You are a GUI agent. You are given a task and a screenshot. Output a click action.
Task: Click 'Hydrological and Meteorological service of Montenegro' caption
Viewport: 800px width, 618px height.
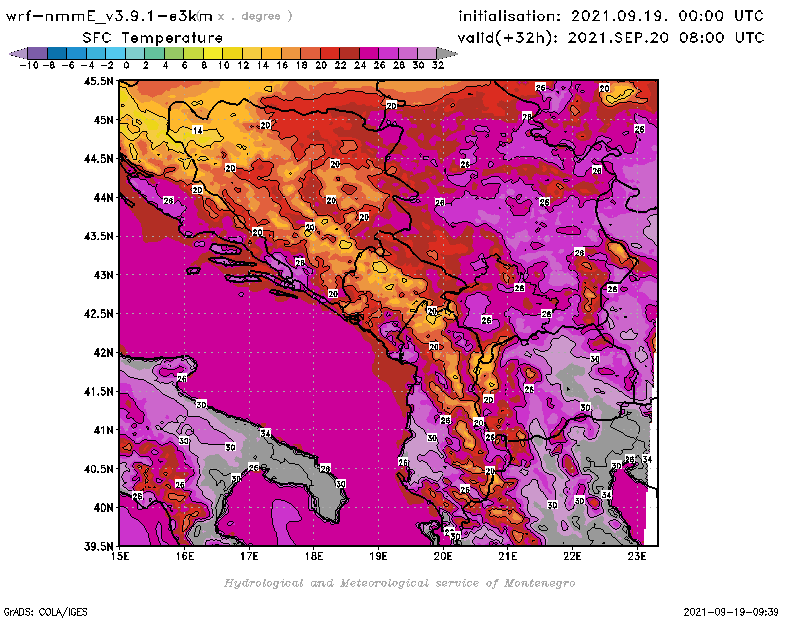tap(399, 583)
